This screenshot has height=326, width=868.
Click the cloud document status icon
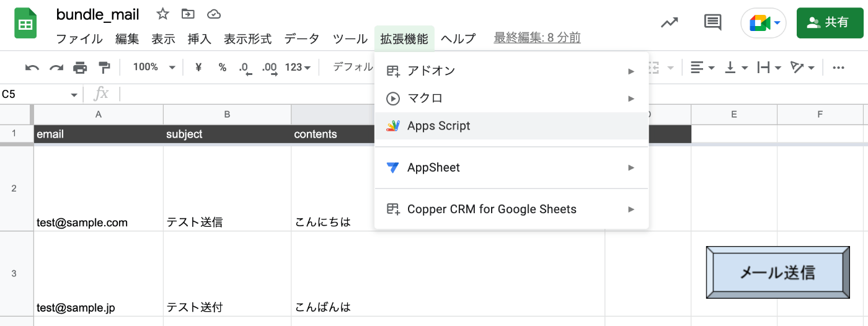(213, 14)
